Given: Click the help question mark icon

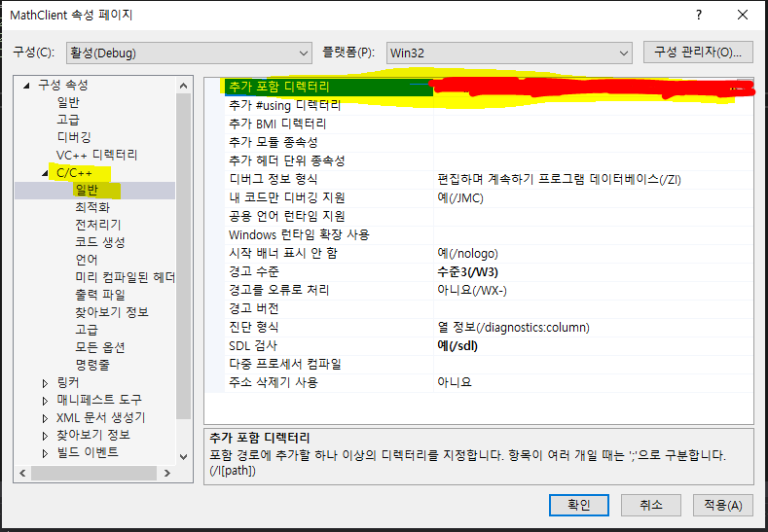Looking at the screenshot, I should [699, 16].
